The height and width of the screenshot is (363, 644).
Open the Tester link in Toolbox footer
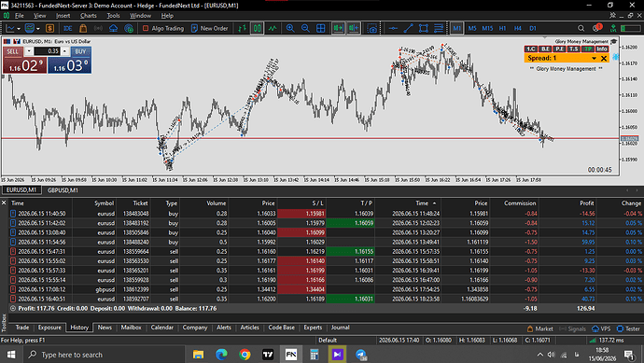[628, 328]
